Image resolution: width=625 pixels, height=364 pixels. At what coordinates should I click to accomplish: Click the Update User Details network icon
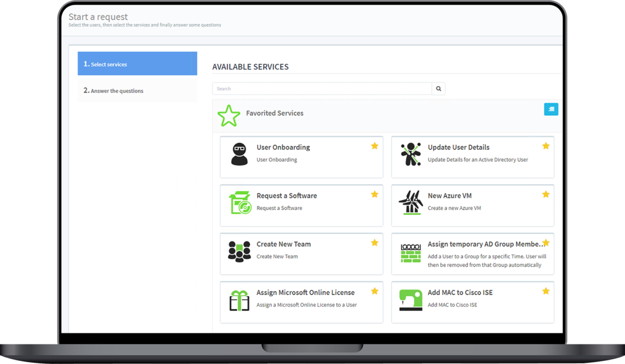[x=410, y=153]
